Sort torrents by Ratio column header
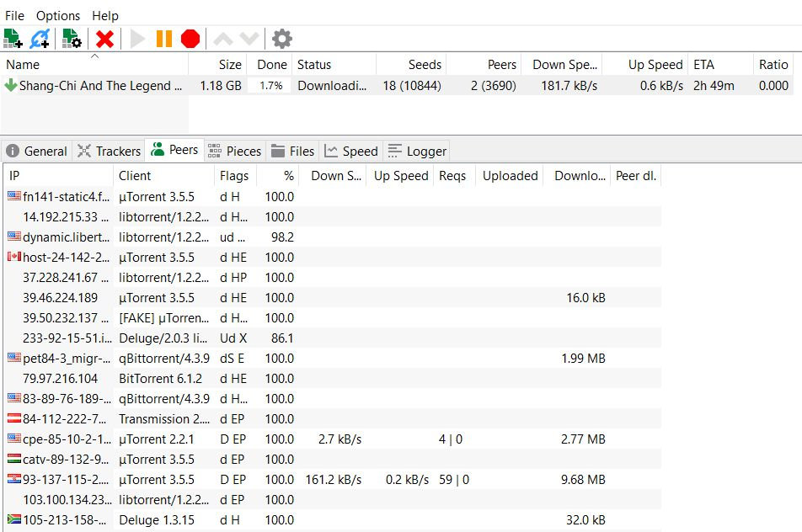The width and height of the screenshot is (802, 532). click(x=773, y=65)
